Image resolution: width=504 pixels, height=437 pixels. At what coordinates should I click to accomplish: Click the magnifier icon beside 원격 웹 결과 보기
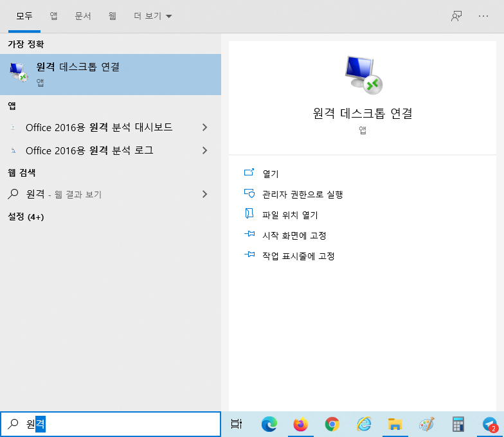(13, 194)
